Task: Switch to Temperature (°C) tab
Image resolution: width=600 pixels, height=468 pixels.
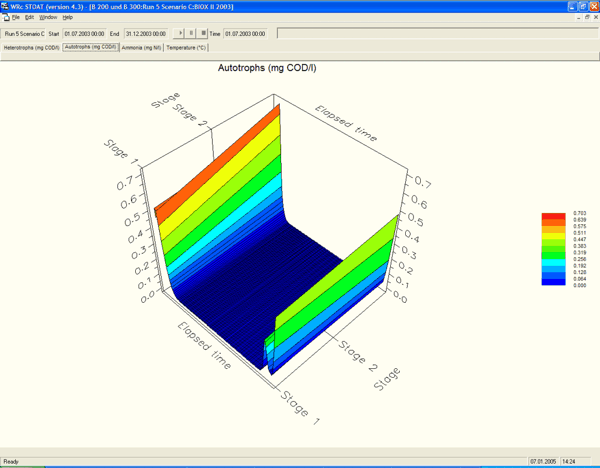Action: point(186,47)
